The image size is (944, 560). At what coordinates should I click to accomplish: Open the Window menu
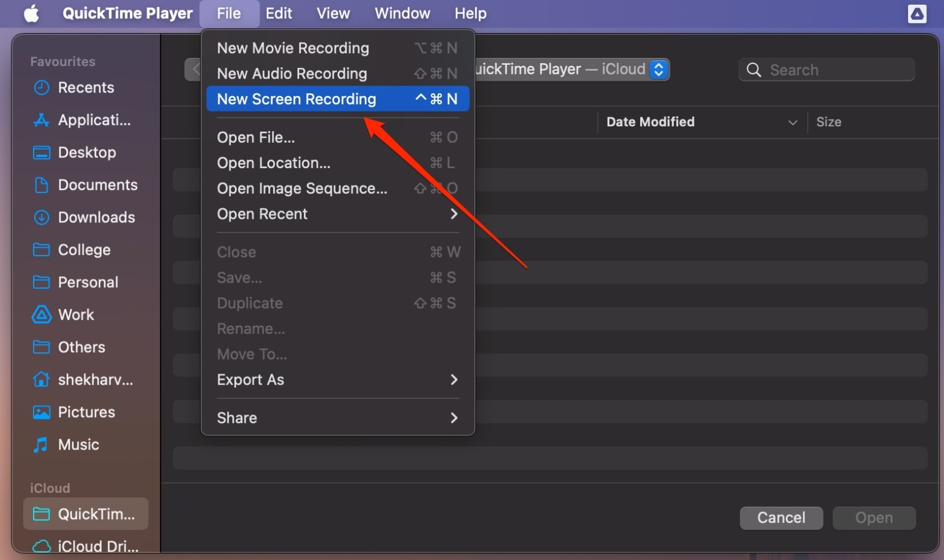pyautogui.click(x=402, y=13)
